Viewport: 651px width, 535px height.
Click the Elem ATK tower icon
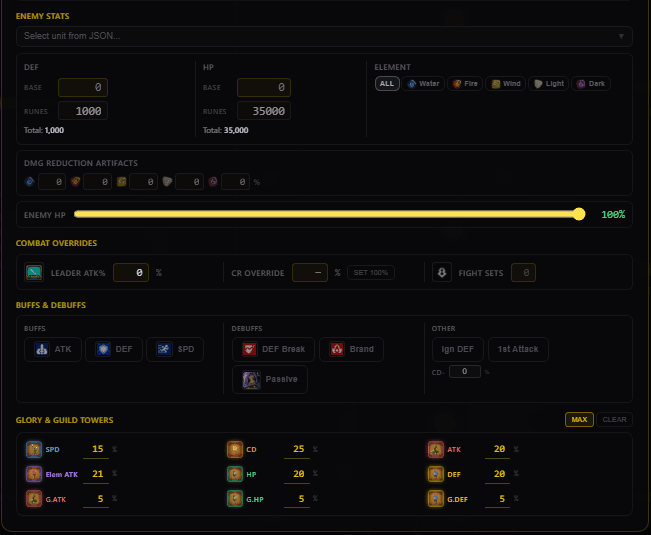click(x=34, y=474)
